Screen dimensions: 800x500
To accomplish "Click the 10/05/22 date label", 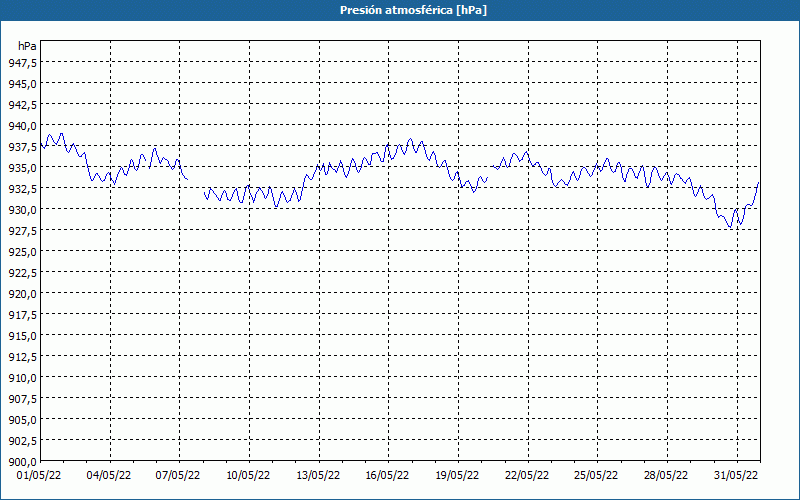I will point(248,476).
